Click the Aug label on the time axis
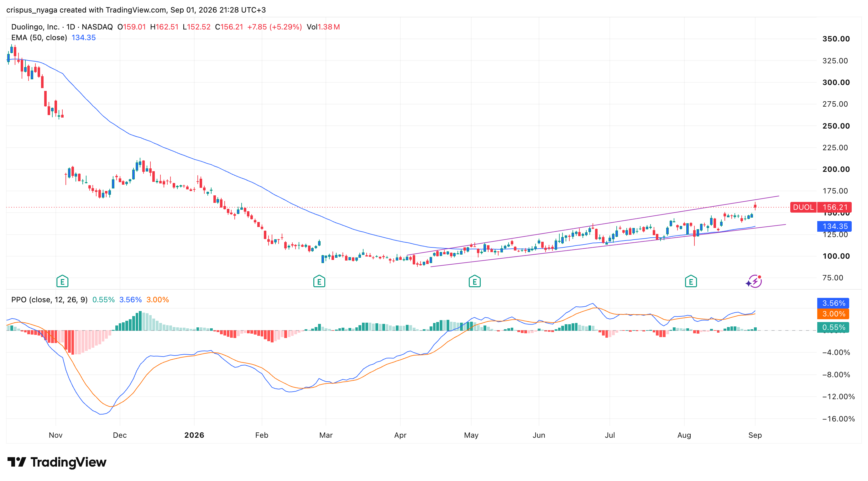The image size is (868, 481). pyautogui.click(x=684, y=435)
